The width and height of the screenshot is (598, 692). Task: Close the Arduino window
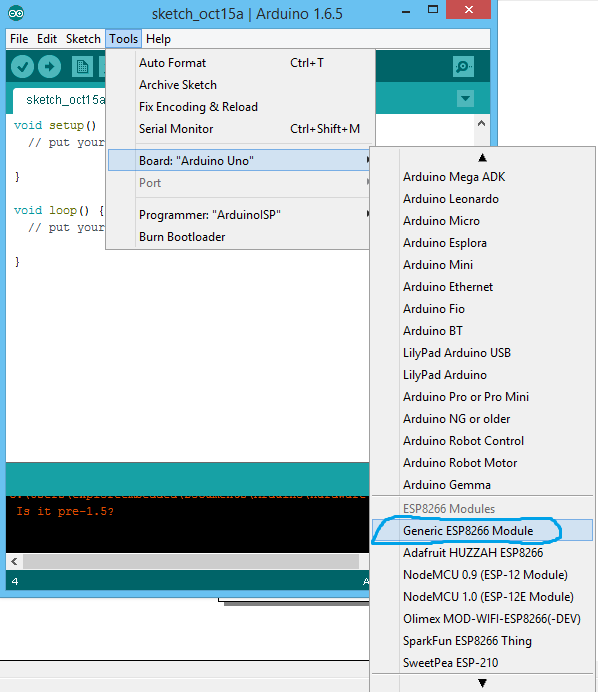(469, 9)
